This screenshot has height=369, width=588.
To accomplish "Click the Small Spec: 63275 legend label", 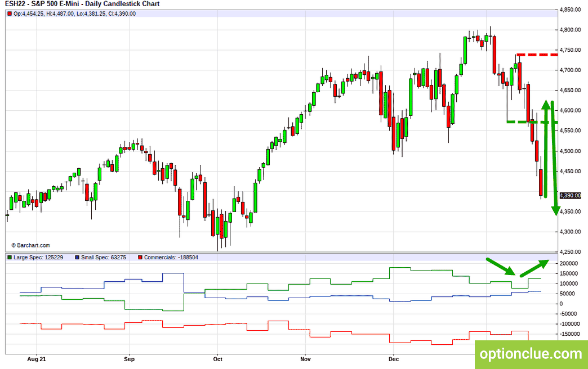I will [104, 258].
